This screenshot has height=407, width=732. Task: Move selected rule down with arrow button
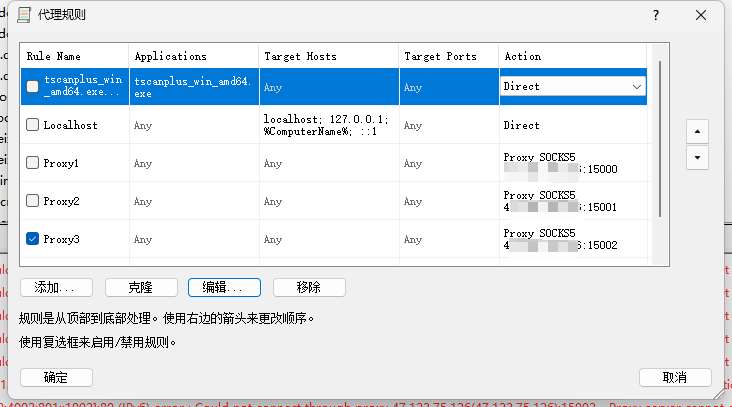tap(697, 158)
